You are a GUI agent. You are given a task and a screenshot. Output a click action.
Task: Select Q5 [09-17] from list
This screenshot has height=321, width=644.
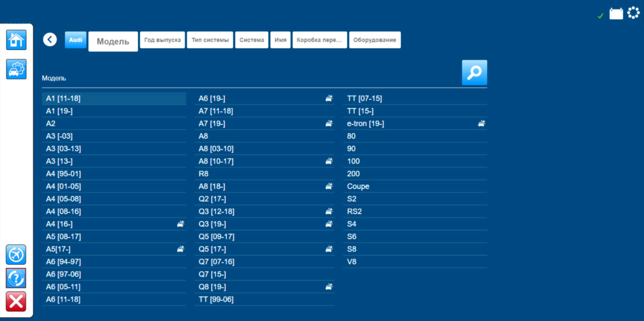[x=216, y=237]
